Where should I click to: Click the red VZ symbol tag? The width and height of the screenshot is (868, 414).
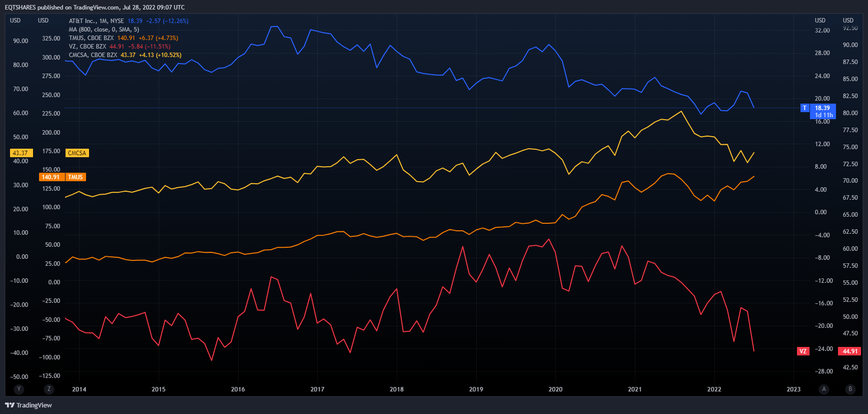click(803, 351)
